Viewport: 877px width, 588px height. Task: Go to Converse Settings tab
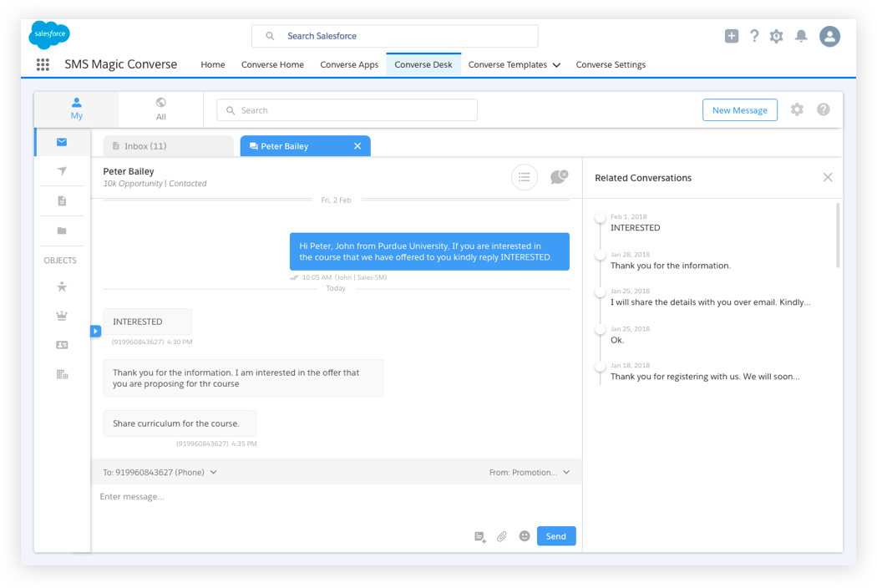tap(611, 64)
